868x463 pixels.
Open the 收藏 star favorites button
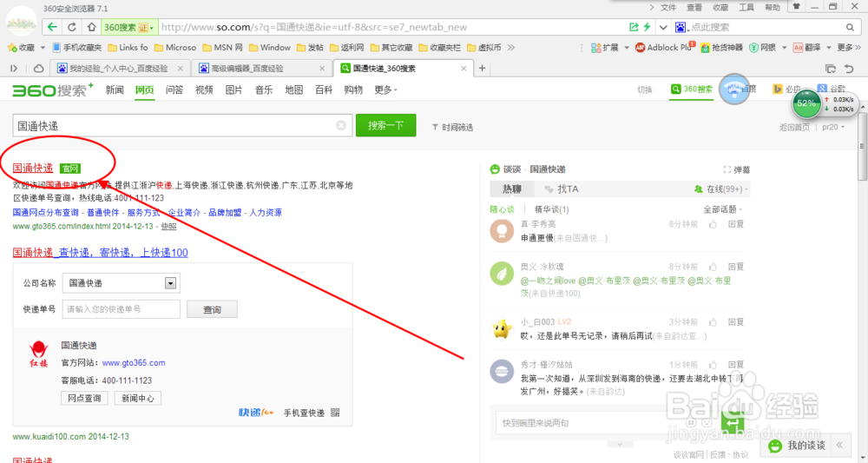pyautogui.click(x=21, y=48)
